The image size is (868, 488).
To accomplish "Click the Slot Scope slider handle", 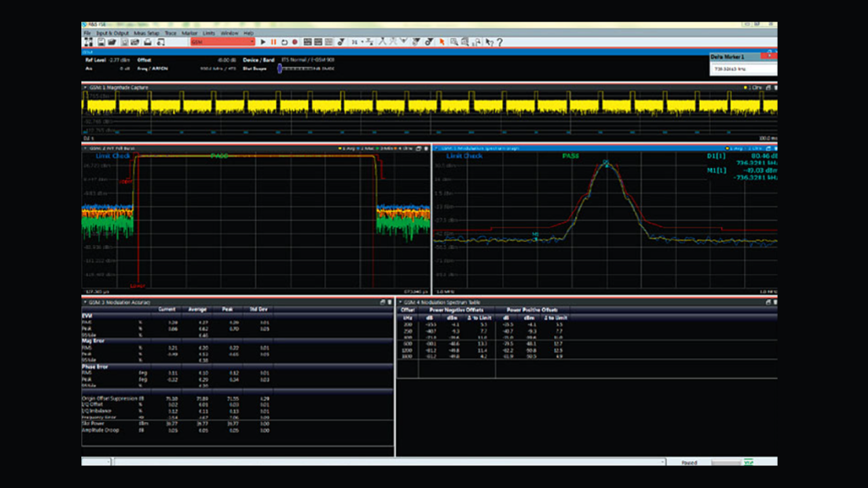I will (x=279, y=68).
